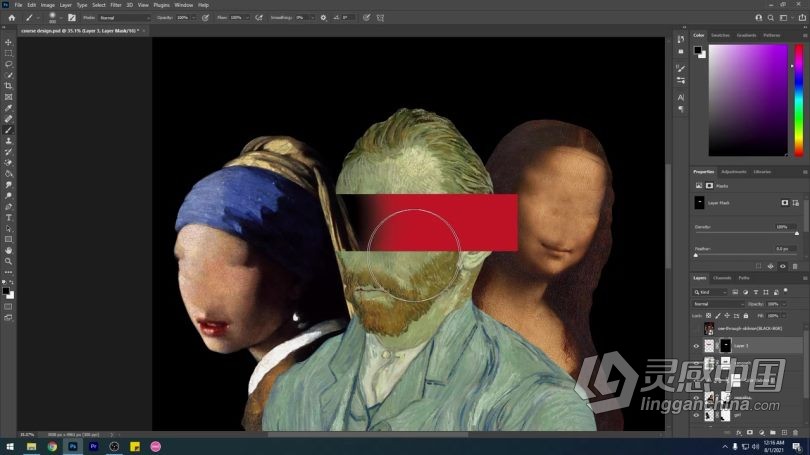Open the search icon at top right
This screenshot has height=455, width=810.
pyautogui.click(x=770, y=18)
